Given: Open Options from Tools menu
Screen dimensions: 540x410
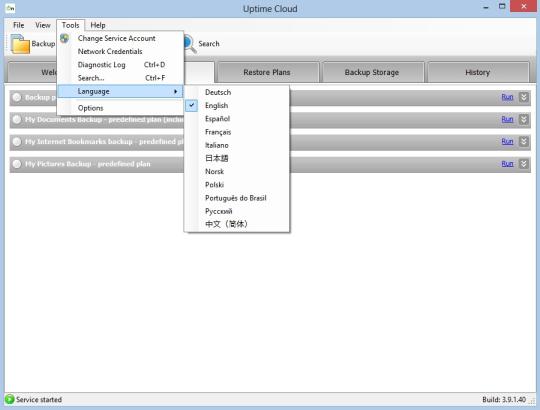Looking at the screenshot, I should point(120,108).
